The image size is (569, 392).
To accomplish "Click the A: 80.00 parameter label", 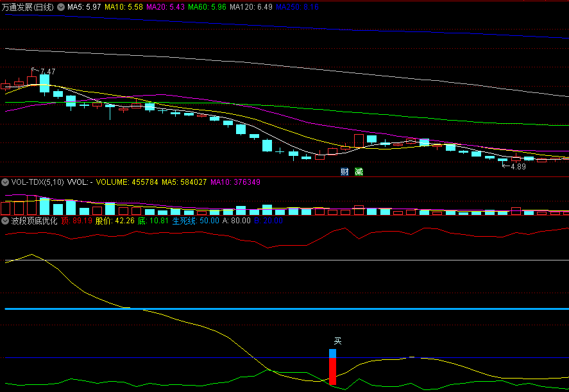I will tap(237, 221).
